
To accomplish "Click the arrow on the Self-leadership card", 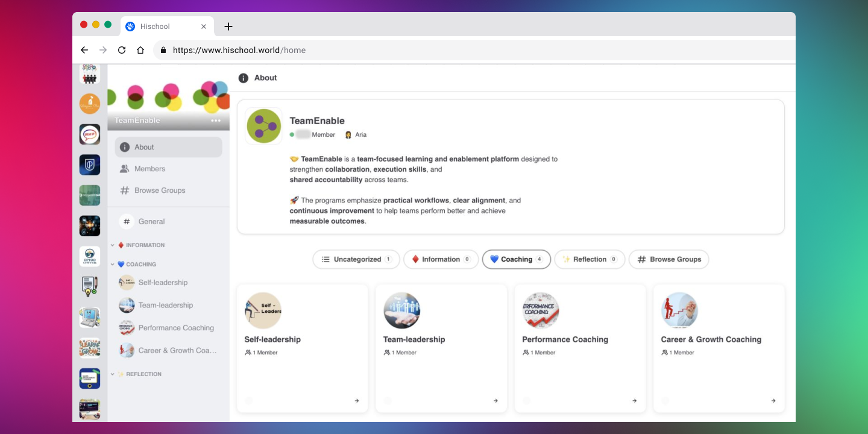I will click(357, 401).
